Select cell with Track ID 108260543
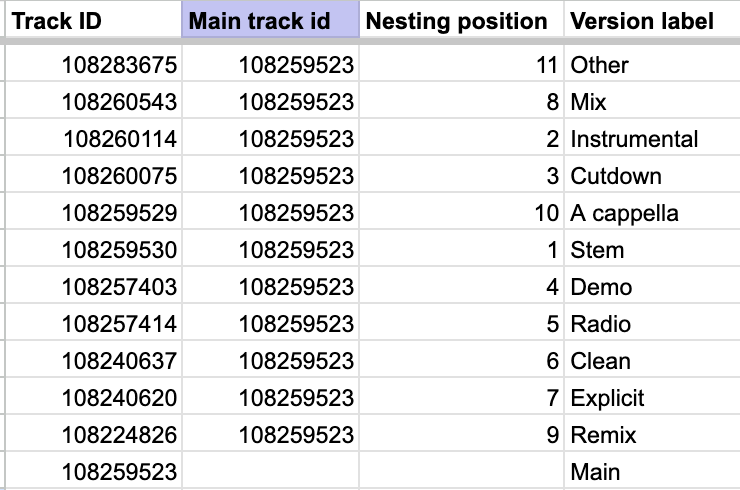This screenshot has width=740, height=490. point(93,101)
